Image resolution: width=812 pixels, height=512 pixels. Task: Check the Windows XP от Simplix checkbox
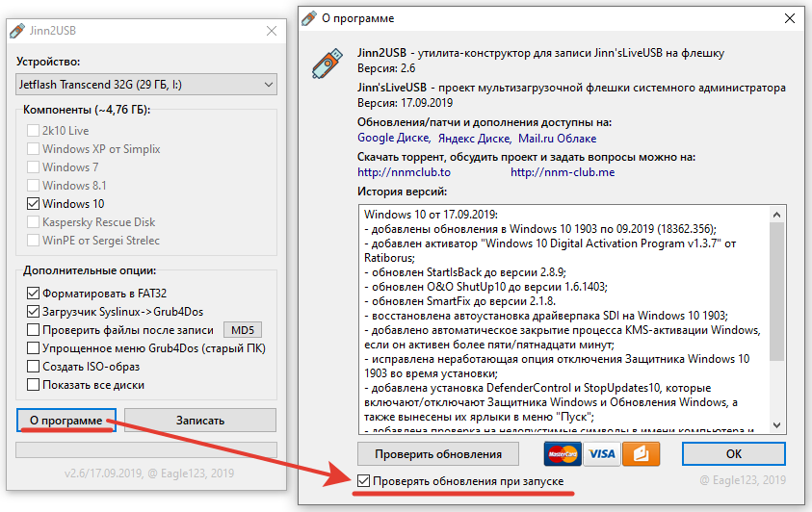[x=33, y=149]
